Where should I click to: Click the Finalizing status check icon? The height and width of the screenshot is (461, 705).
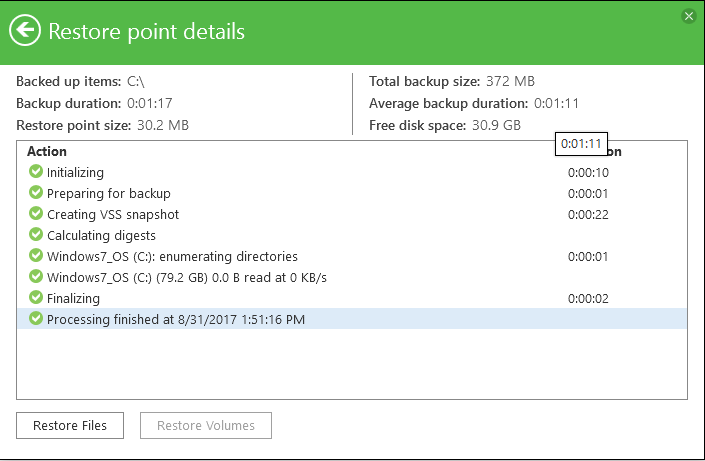point(36,298)
